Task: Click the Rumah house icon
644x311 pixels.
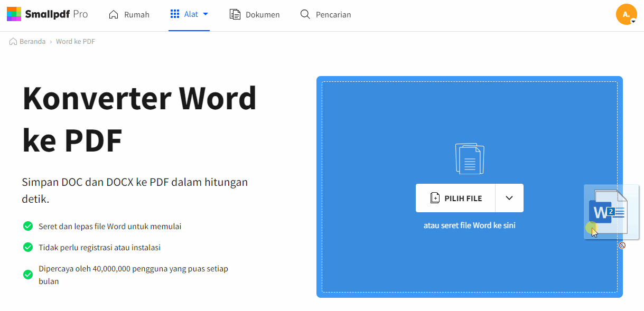Action: click(x=114, y=14)
